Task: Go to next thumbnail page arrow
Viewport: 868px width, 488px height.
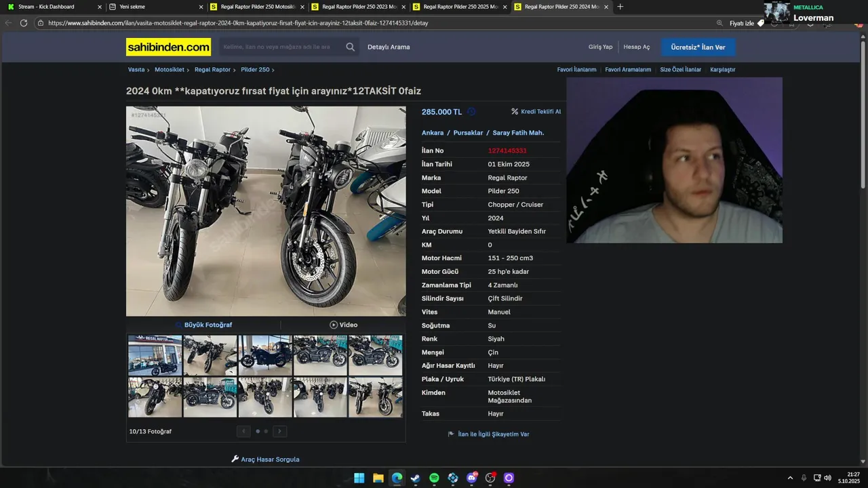Action: pos(279,431)
